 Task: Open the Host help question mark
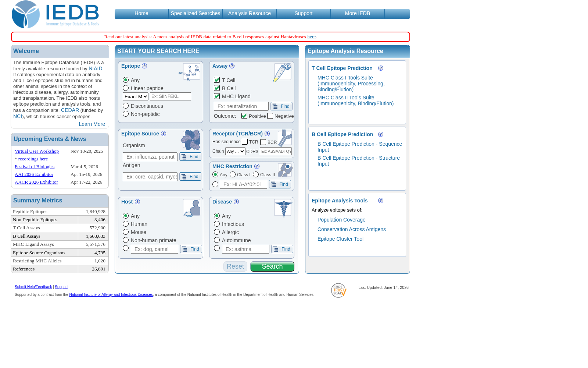click(137, 202)
